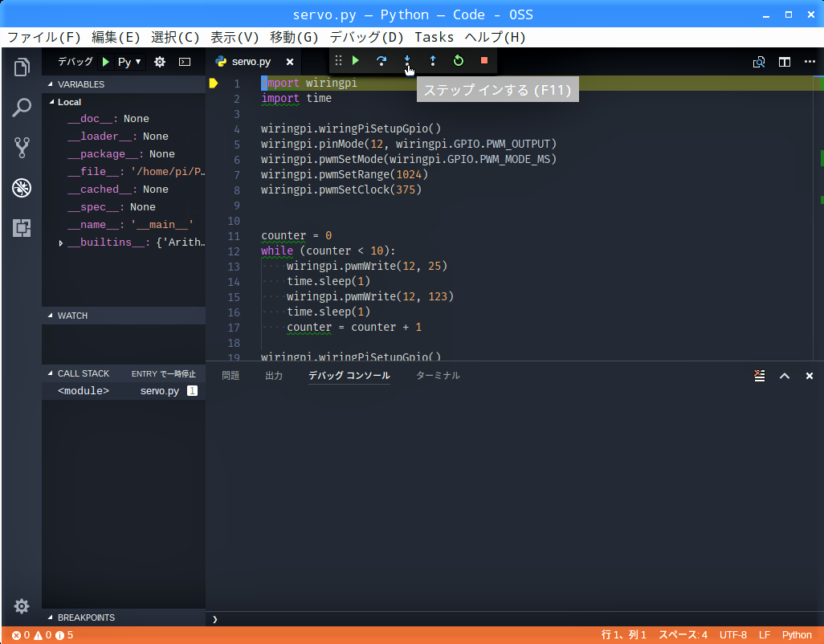The height and width of the screenshot is (644, 824).
Task: Collapse the CALL STACK section
Action: (x=124, y=373)
